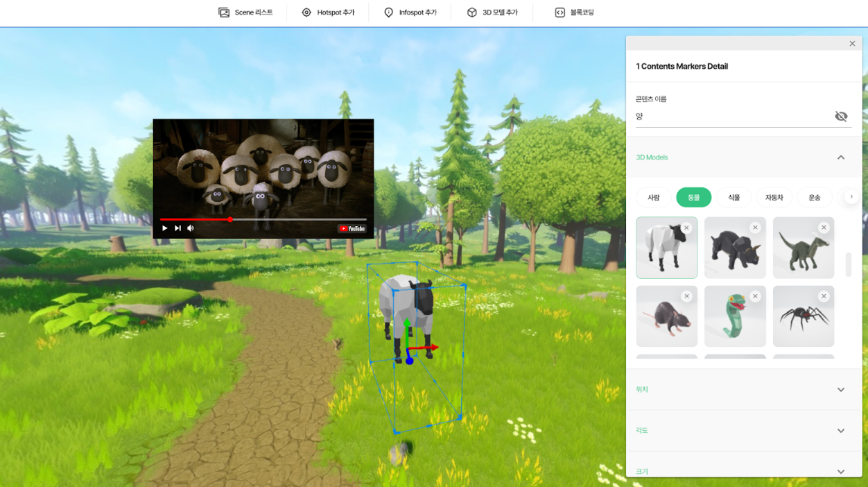Open the 블록코딩 block coding editor
Screen dimensions: 868x487
pos(574,12)
